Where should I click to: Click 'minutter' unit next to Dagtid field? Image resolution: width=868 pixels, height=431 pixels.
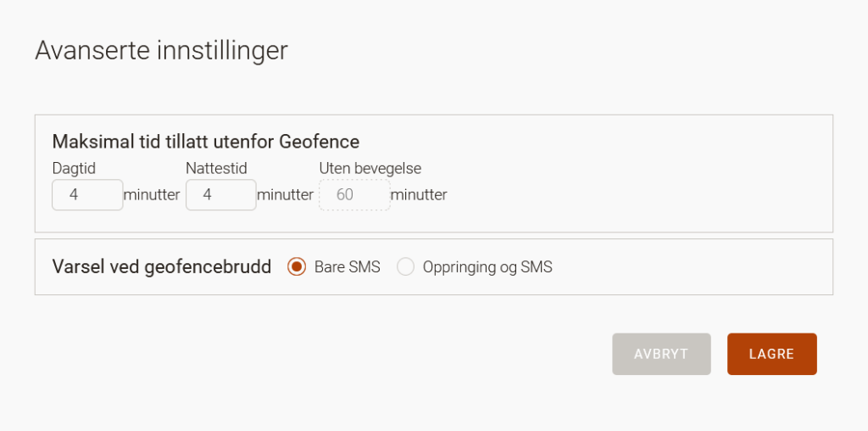152,195
